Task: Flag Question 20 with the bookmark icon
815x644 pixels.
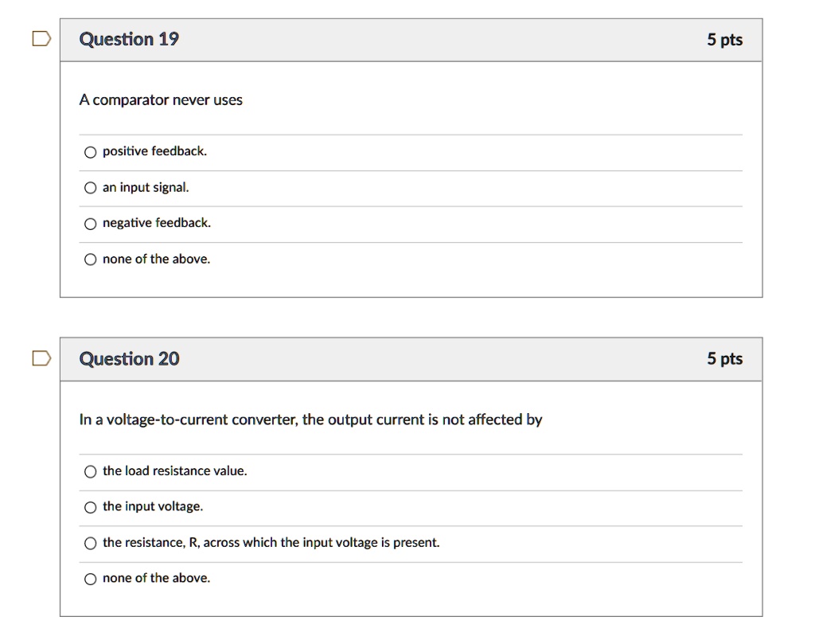Action: pyautogui.click(x=41, y=358)
